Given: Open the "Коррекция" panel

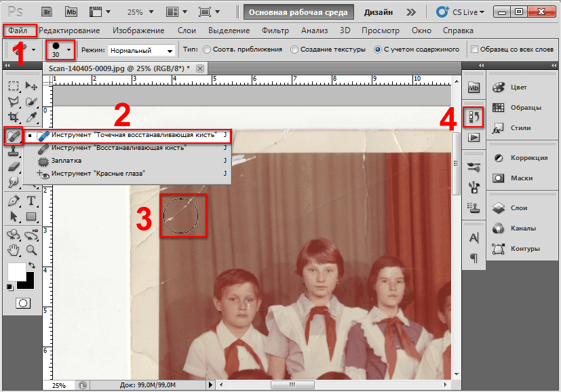Looking at the screenshot, I should click(529, 158).
